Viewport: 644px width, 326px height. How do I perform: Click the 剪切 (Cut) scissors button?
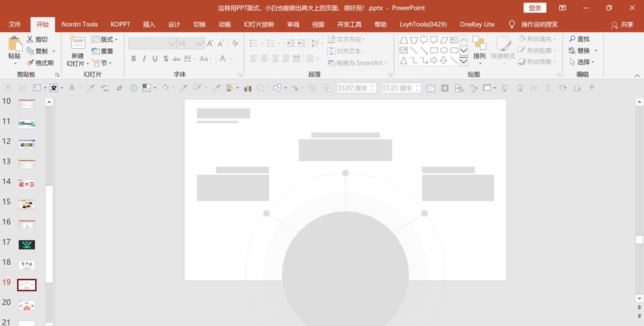(37, 39)
